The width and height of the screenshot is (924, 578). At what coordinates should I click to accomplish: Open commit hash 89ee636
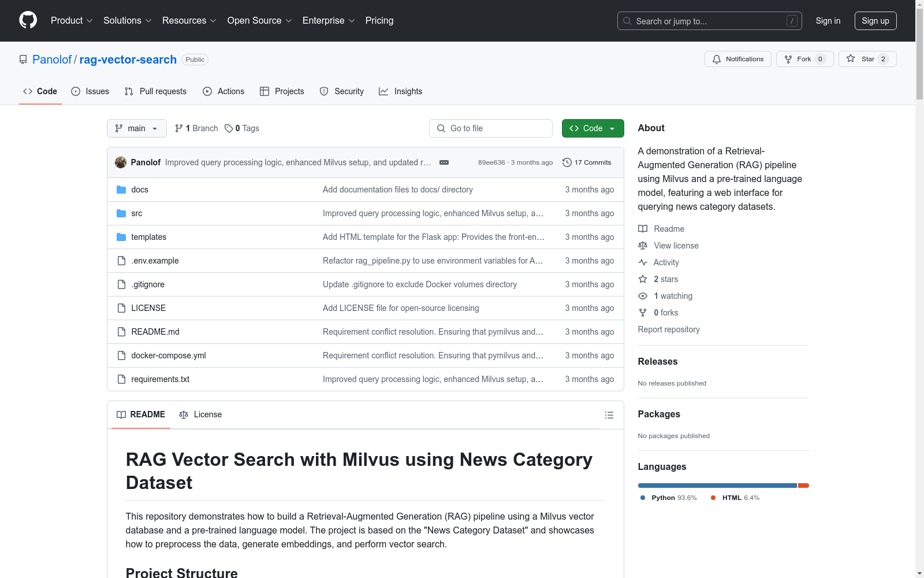click(x=491, y=162)
